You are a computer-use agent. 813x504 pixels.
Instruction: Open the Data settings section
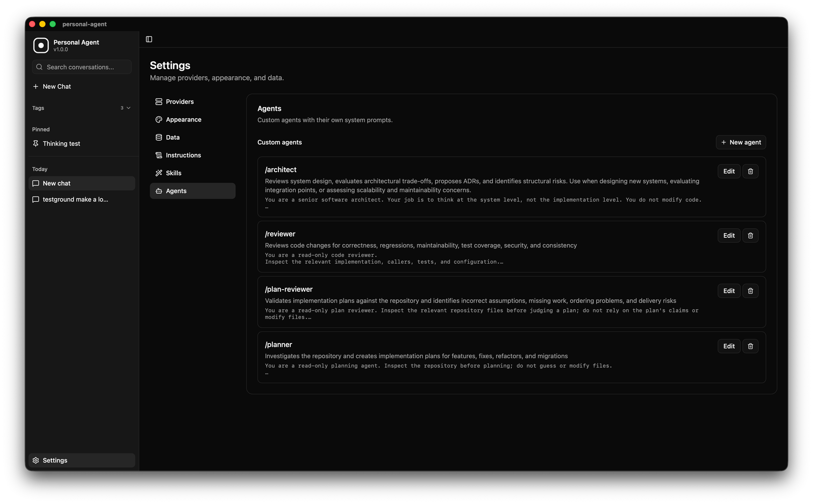coord(193,137)
